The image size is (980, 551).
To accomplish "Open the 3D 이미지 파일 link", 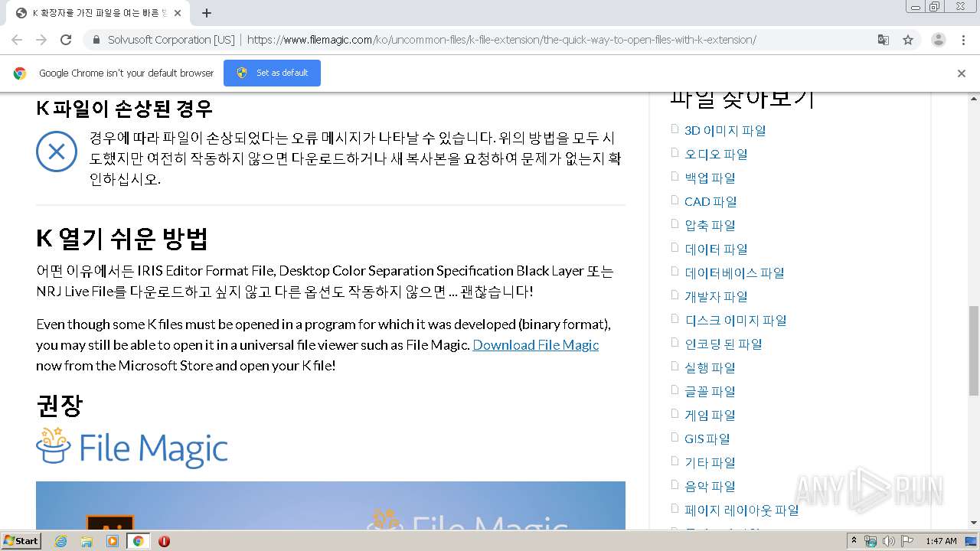I will coord(725,130).
